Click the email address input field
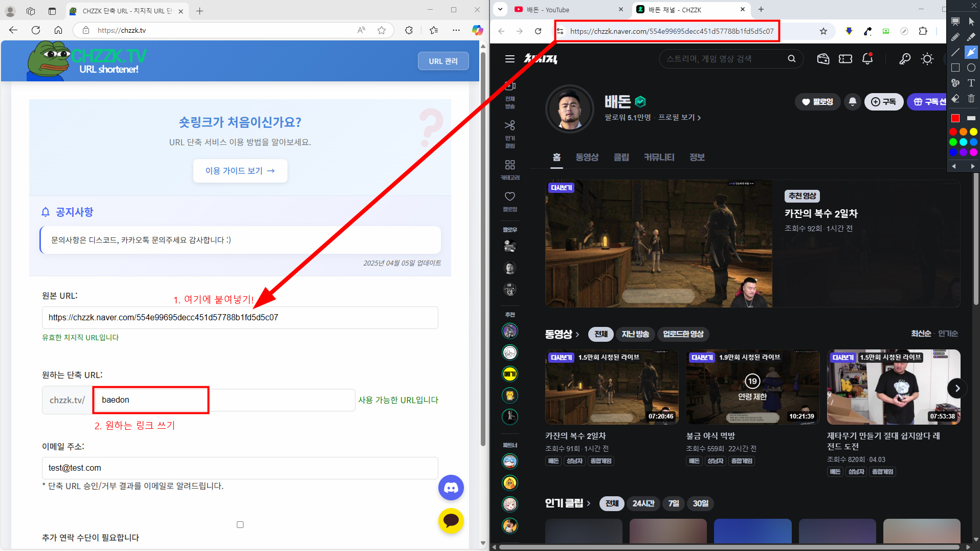 click(240, 468)
